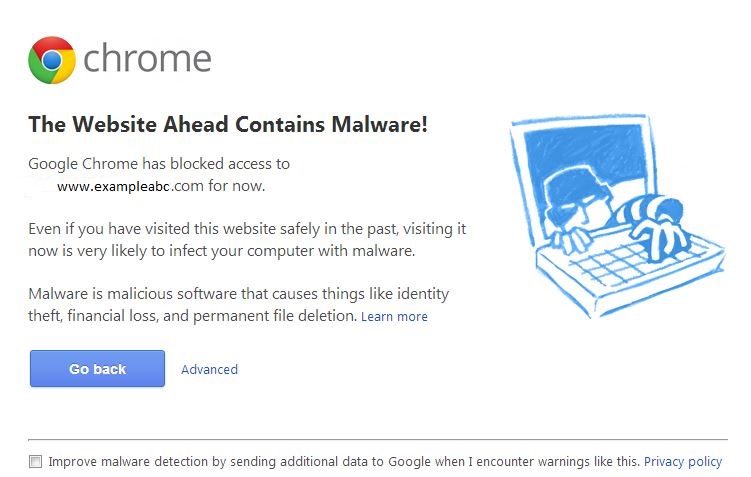The image size is (751, 477).
Task: Click the Chrome logo icon
Action: tap(52, 60)
